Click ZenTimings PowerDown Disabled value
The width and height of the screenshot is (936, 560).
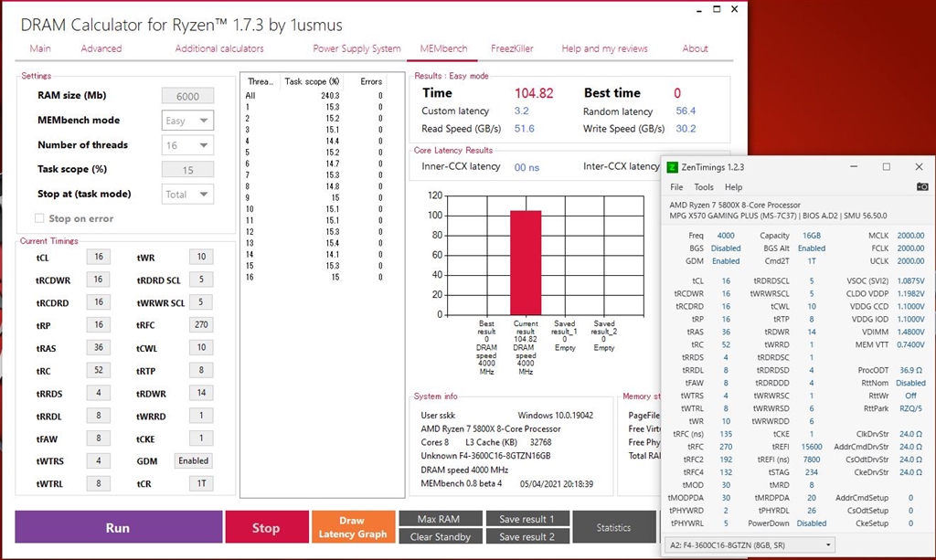coord(812,523)
